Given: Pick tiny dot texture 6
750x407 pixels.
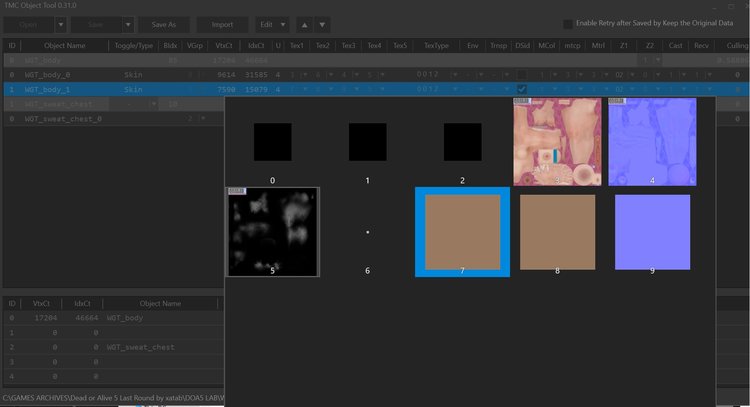Looking at the screenshot, I should point(367,232).
